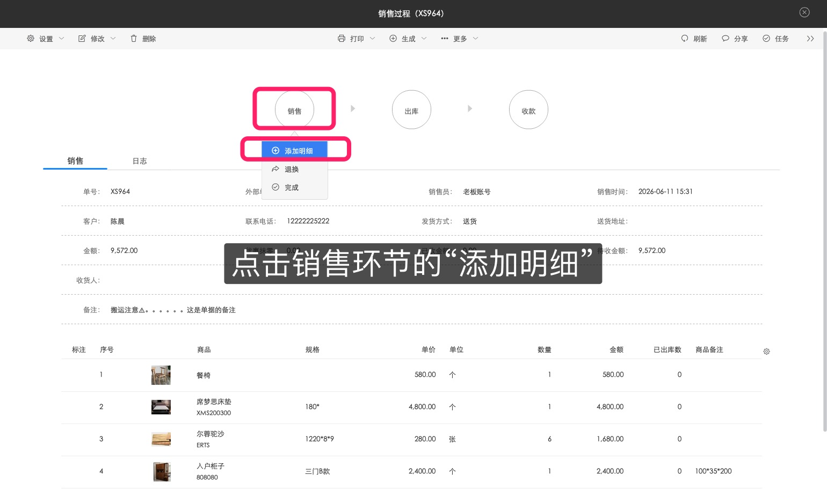Viewport: 827px width, 504px height.
Task: Click the 分享 toolbar label
Action: coord(741,39)
